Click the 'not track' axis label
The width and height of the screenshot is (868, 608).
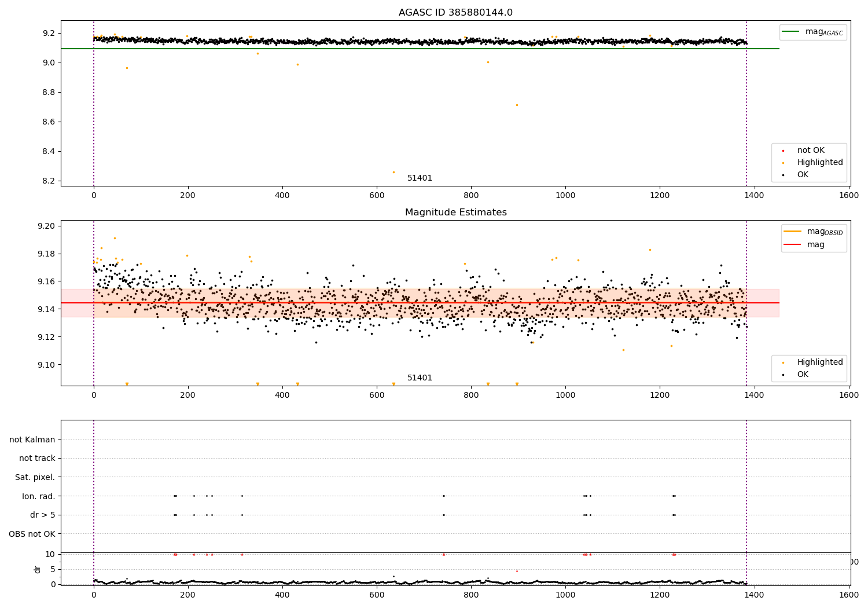coord(37,459)
